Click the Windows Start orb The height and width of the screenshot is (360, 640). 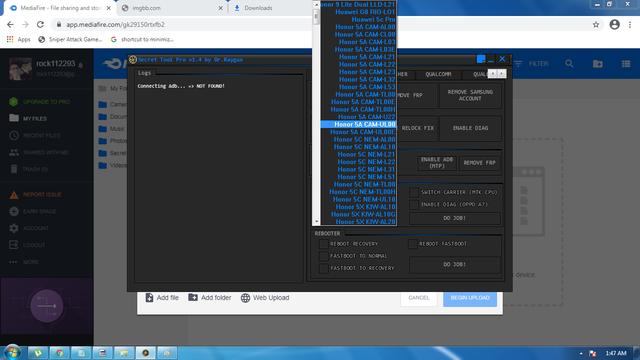12,352
